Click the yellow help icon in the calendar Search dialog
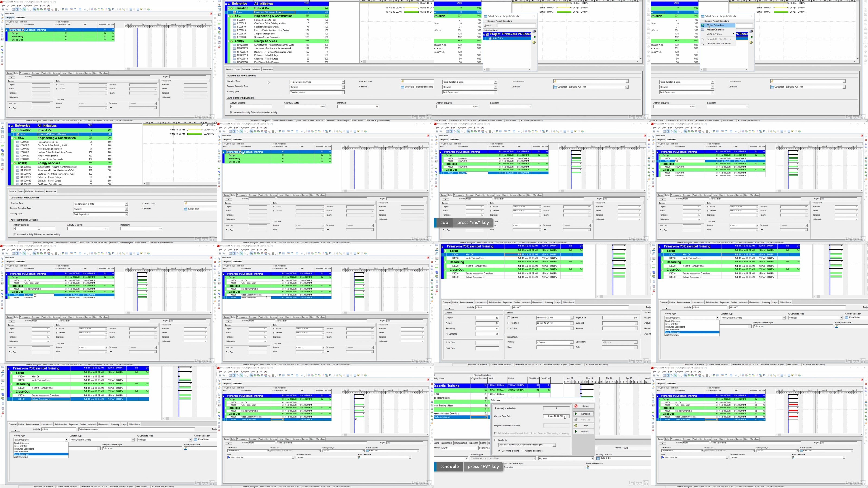Viewport: 868px width, 488px height. pyautogui.click(x=534, y=42)
